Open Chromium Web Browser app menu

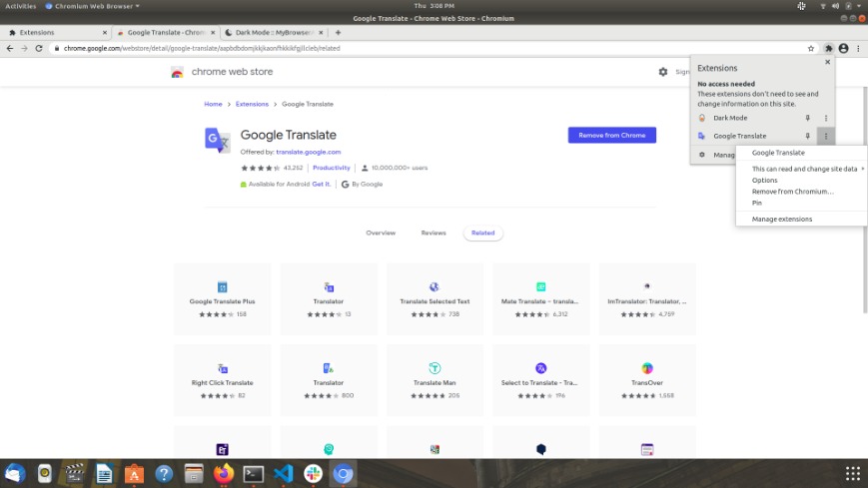(x=93, y=6)
